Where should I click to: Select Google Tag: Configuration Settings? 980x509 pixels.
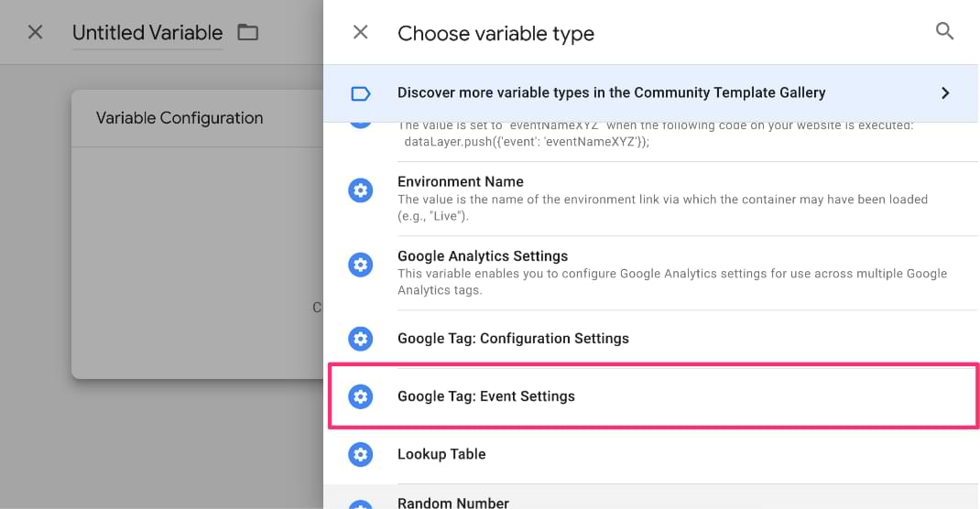(x=651, y=339)
